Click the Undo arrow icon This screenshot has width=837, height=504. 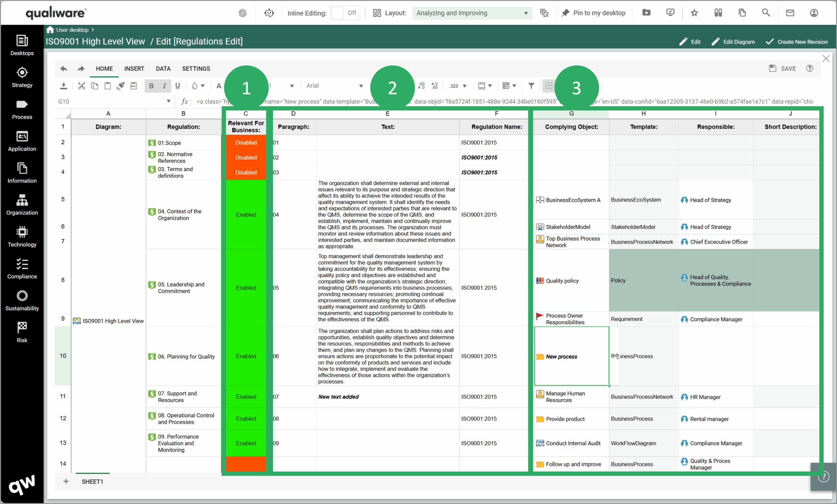coord(63,69)
